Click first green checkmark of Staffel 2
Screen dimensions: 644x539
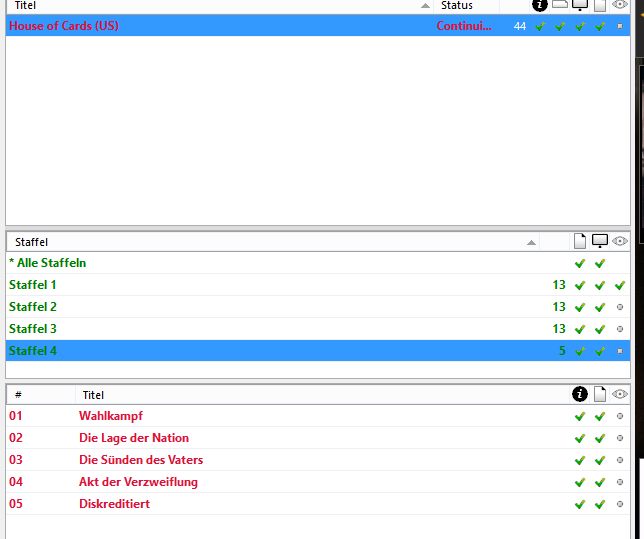click(x=580, y=307)
